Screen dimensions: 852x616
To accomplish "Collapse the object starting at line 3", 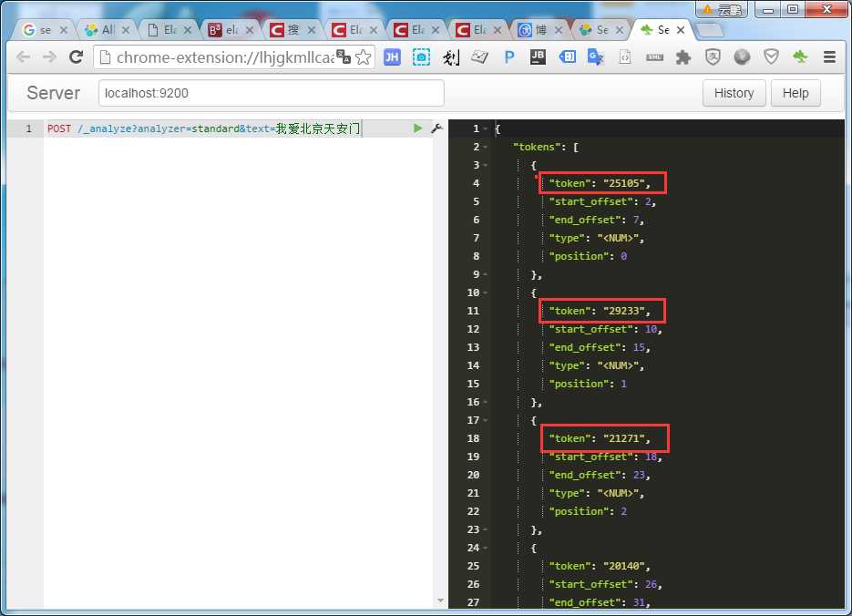I will click(x=485, y=165).
